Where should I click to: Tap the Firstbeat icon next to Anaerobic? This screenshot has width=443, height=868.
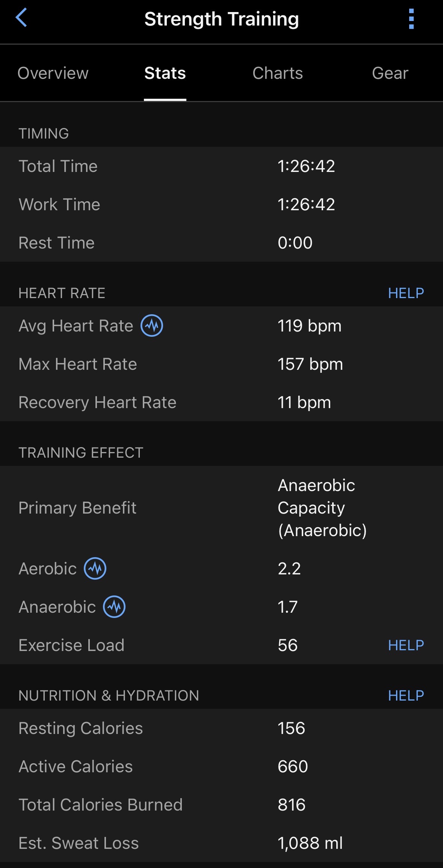(114, 607)
